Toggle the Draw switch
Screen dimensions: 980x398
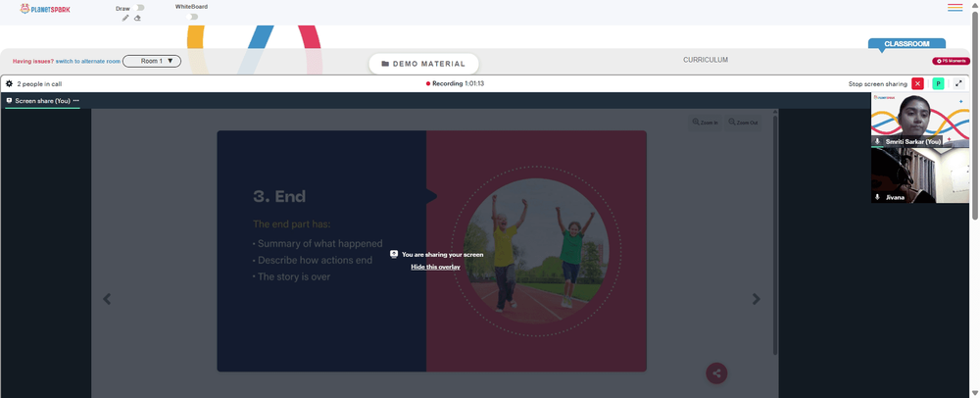139,8
